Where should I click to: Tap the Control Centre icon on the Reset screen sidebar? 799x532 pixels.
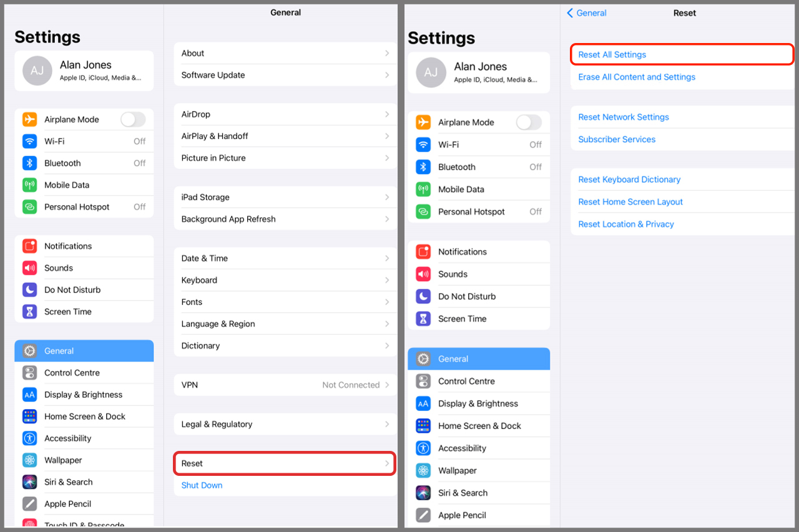[x=423, y=381]
